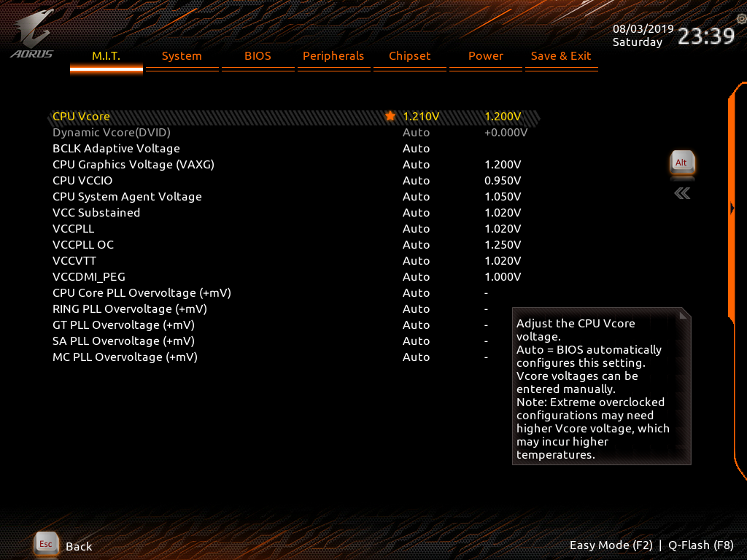The height and width of the screenshot is (560, 747).
Task: Open VCCPLL OC Auto setting
Action: pyautogui.click(x=416, y=245)
